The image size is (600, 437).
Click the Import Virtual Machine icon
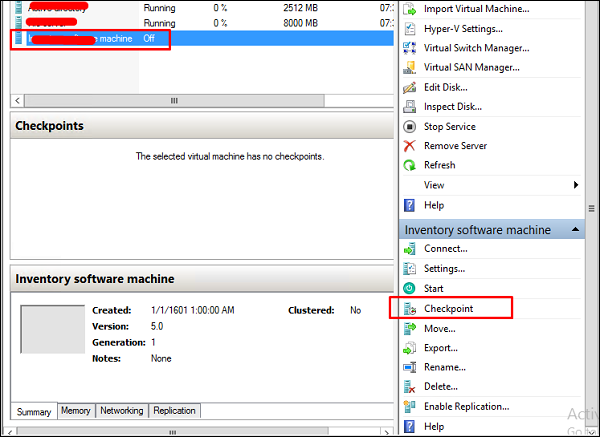[x=409, y=9]
